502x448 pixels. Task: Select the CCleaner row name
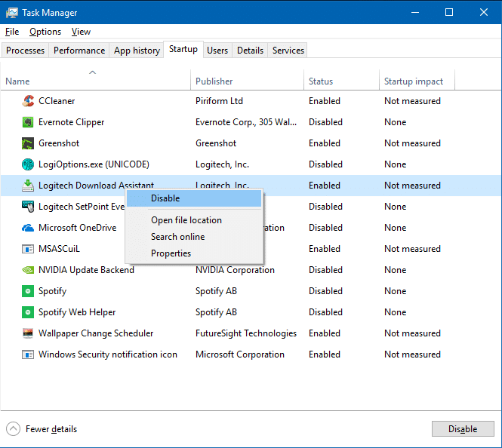[x=57, y=101]
